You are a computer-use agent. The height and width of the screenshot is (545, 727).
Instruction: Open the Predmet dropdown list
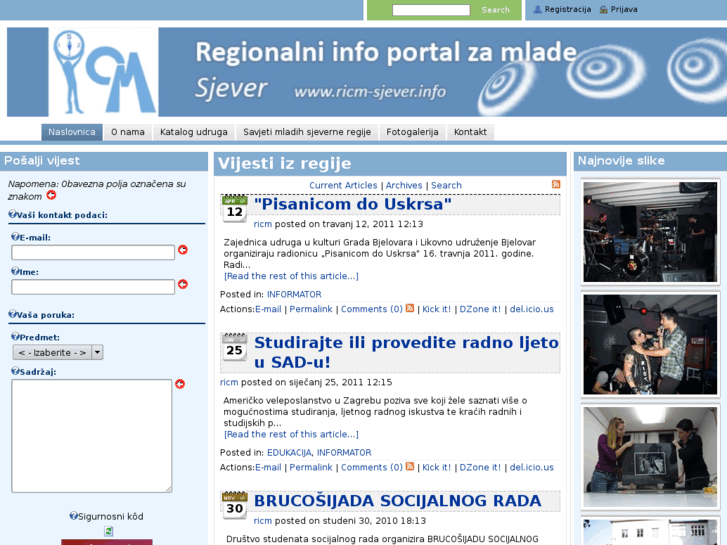(x=58, y=352)
